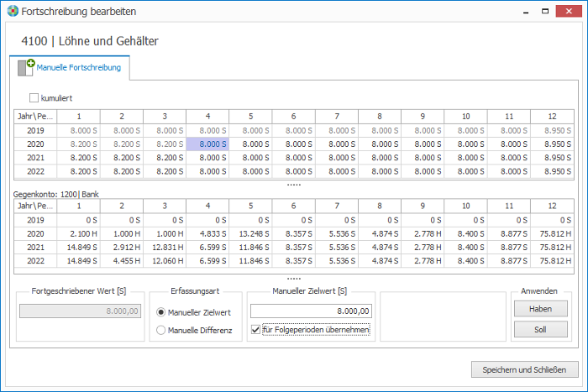
Task: Select Gegenkonto 2022 period 11 cell 8.877 S
Action: tap(509, 261)
